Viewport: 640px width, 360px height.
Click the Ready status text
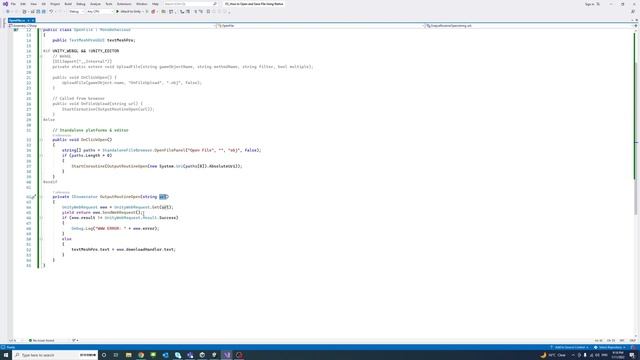point(11,347)
